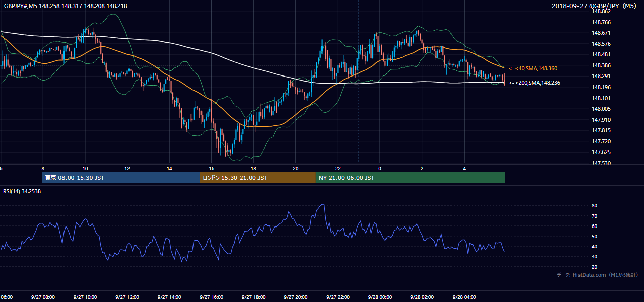
Task: Click RSI scale level 30
Action: click(594, 257)
